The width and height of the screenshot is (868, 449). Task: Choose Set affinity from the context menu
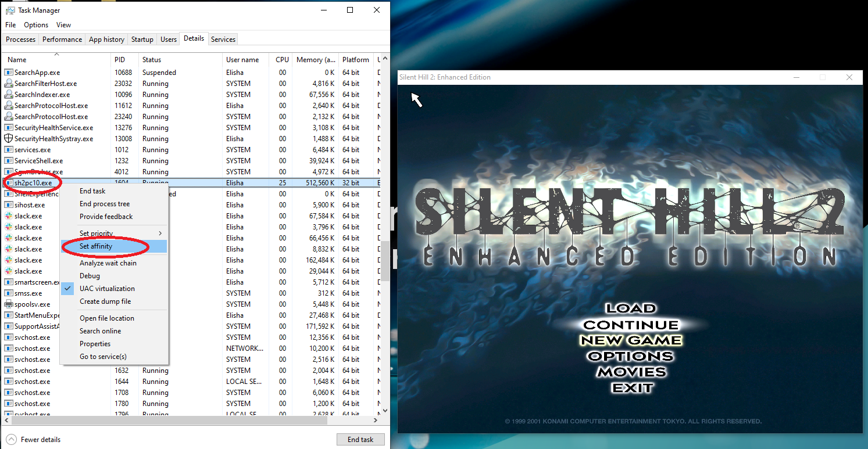(x=114, y=246)
